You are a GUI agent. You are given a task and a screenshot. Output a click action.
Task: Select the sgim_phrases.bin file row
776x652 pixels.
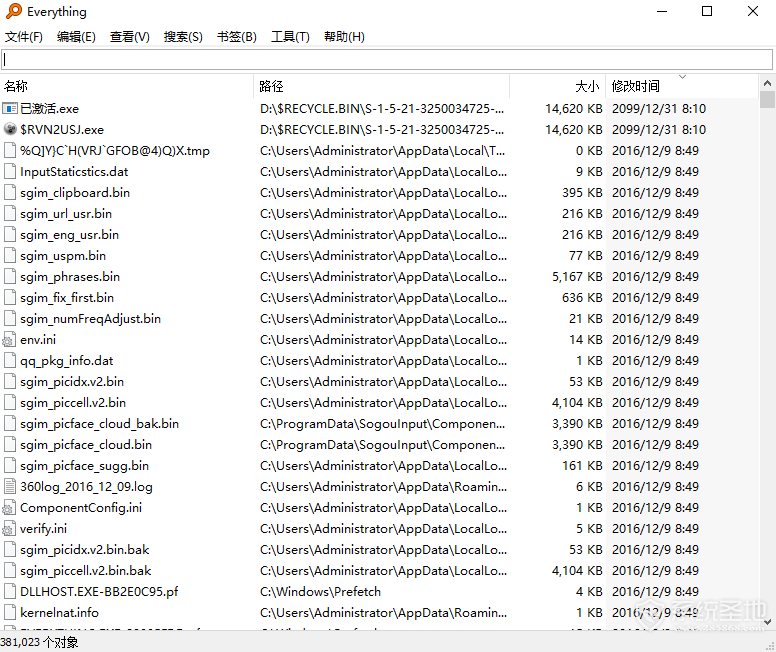(380, 277)
